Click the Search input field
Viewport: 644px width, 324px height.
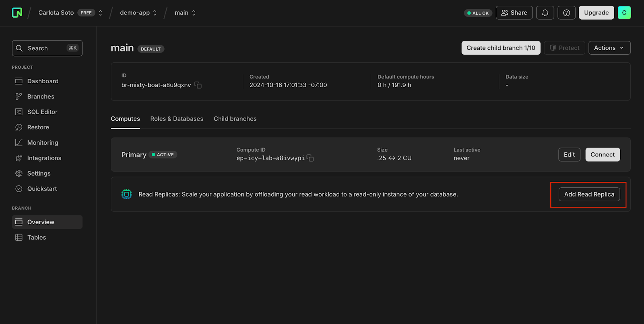[x=47, y=48]
